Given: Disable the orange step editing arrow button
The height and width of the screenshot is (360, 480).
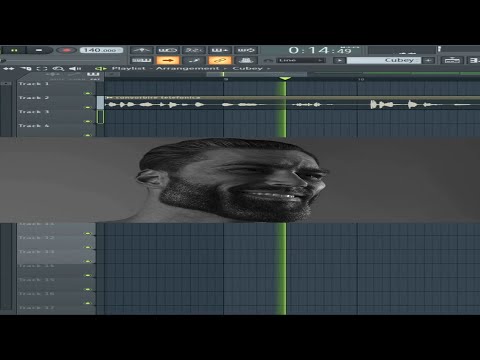Looking at the screenshot, I should coord(168,60).
